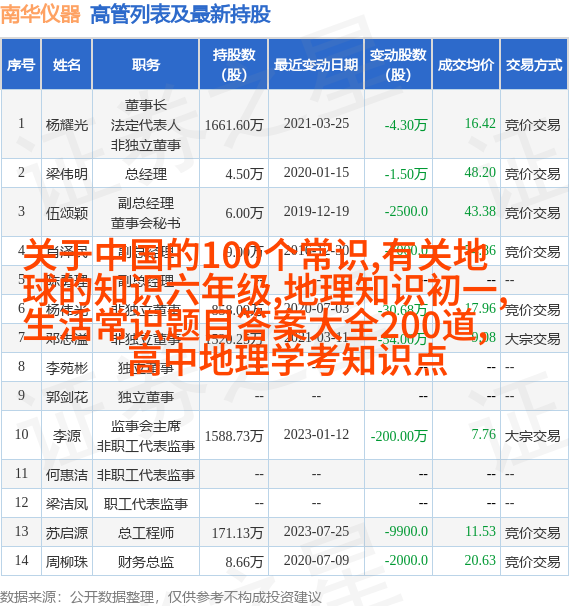Click the name 周柳珠

point(67,562)
